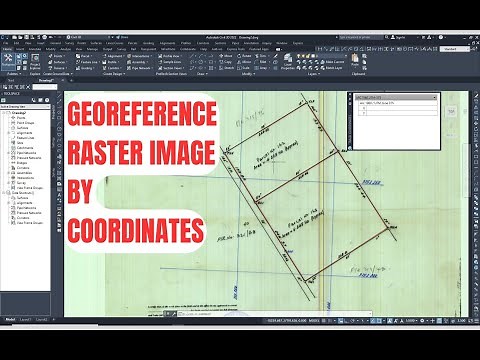480x360 pixels.
Task: Open Layer Properties manager
Action: pyautogui.click(x=288, y=62)
